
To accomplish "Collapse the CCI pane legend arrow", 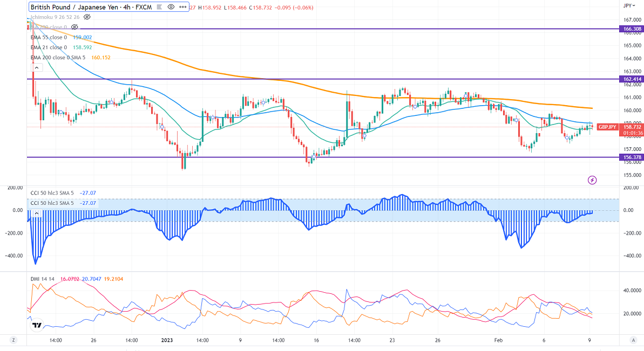I will click(37, 214).
